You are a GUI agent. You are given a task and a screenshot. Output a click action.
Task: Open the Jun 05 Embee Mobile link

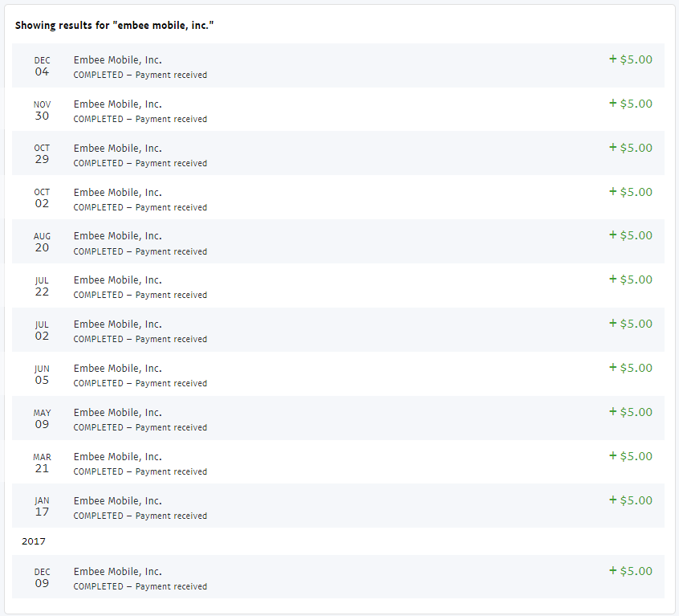[117, 369]
